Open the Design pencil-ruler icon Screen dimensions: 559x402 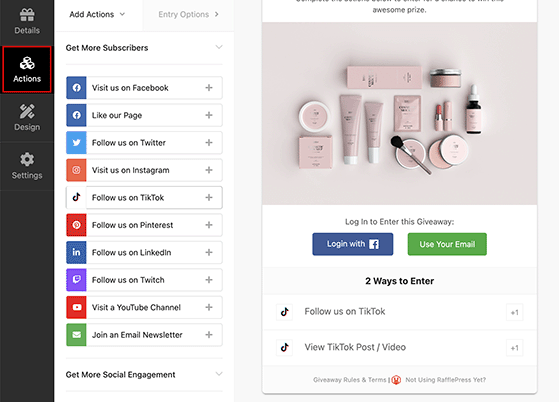click(27, 118)
